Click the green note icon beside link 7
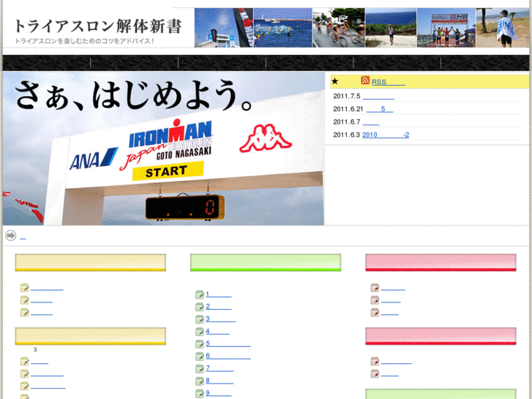This screenshot has width=532, height=399. pyautogui.click(x=200, y=368)
